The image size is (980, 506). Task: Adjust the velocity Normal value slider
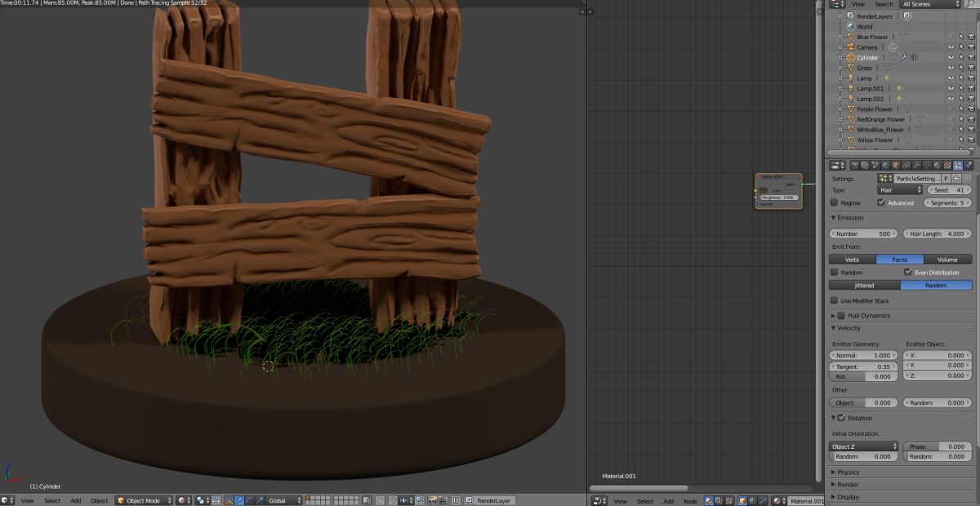[863, 355]
